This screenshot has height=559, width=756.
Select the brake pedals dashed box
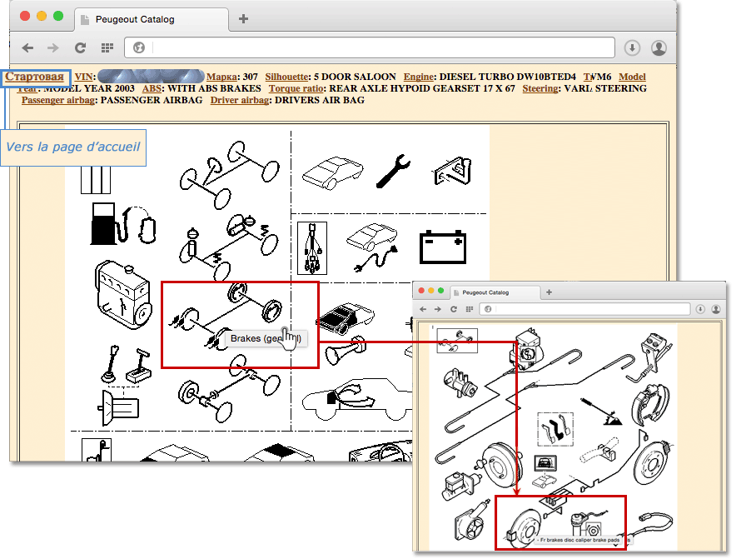pos(555,429)
